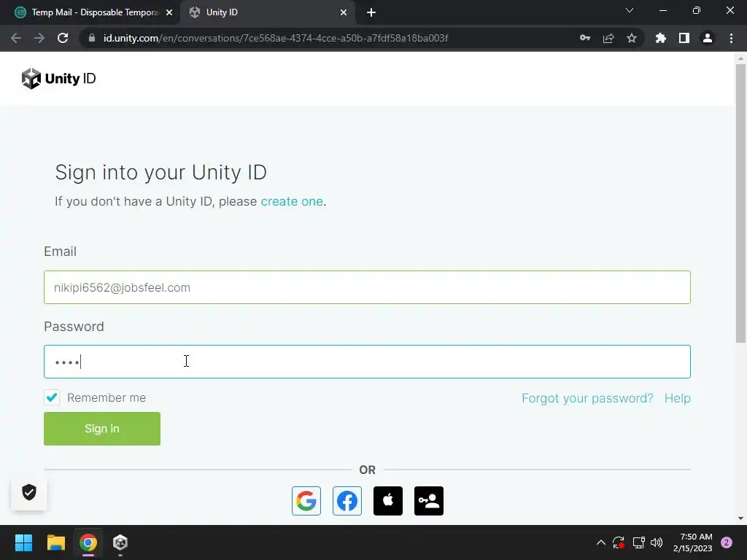View site security lock info
This screenshot has height=560, width=747.
pos(92,38)
